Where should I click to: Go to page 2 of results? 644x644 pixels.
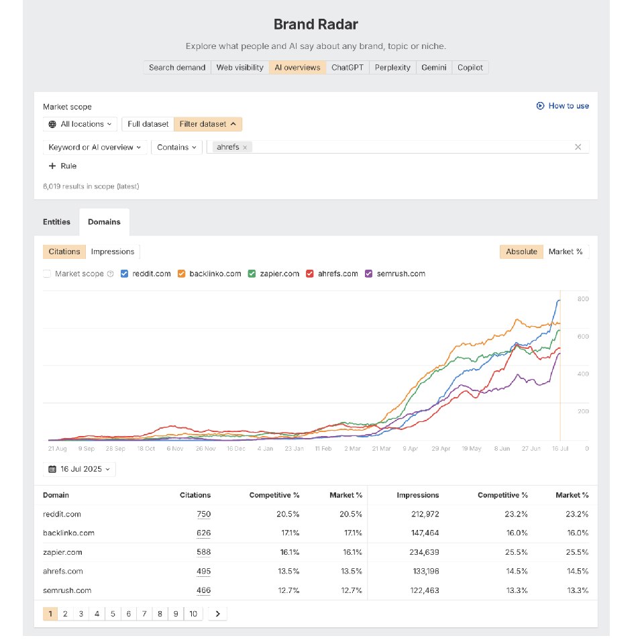tap(65, 614)
